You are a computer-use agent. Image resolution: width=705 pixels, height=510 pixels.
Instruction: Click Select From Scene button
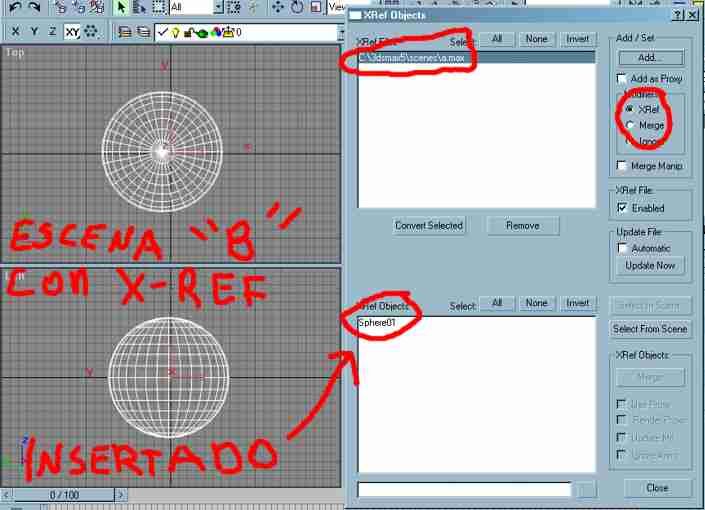(x=650, y=329)
